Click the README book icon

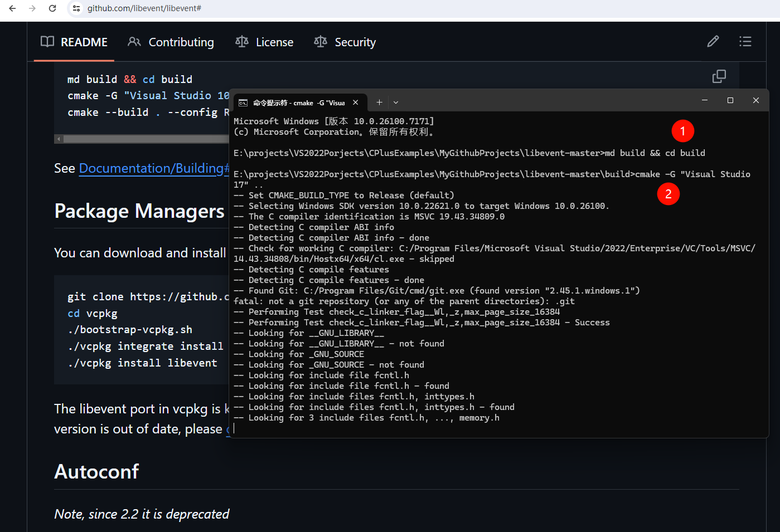coord(47,42)
